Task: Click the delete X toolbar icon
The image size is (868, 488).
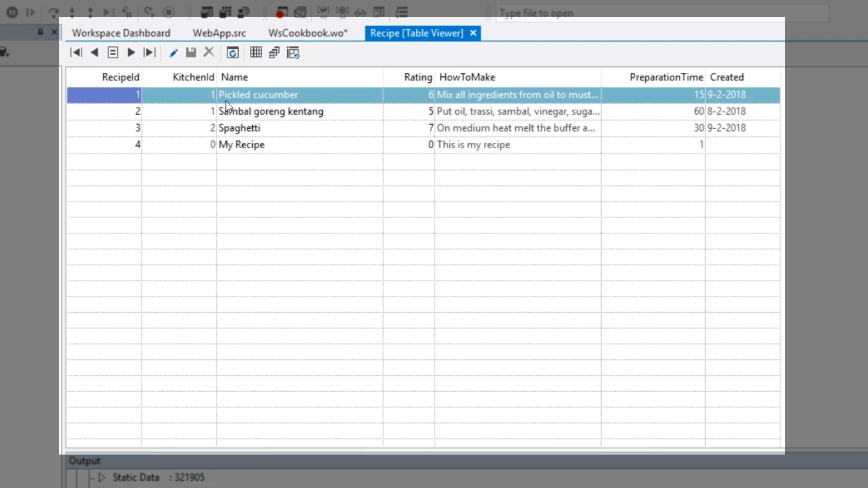Action: (x=209, y=52)
